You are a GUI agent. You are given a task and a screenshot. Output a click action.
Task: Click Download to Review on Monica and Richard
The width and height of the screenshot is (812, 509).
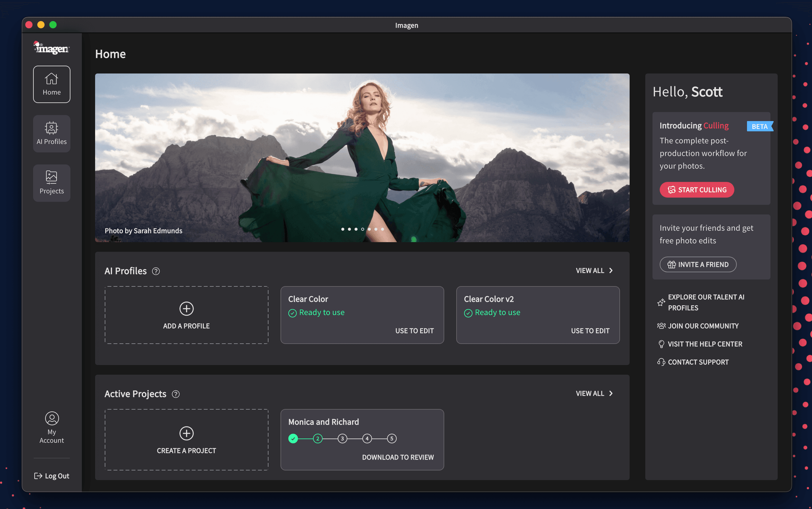point(398,457)
